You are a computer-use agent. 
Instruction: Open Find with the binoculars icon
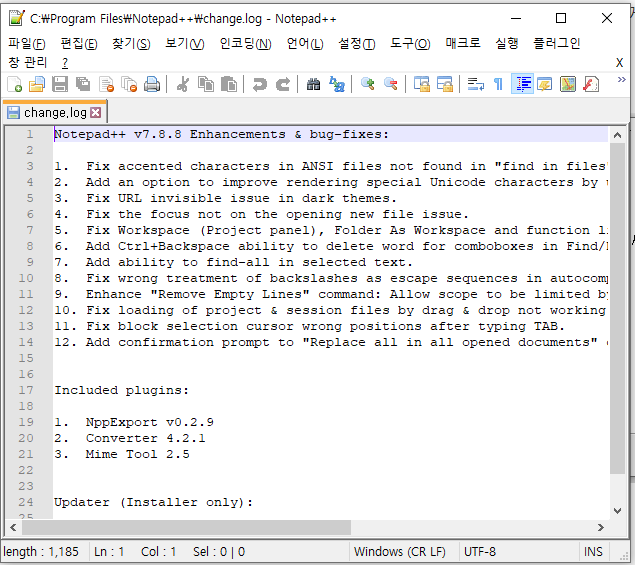313,84
